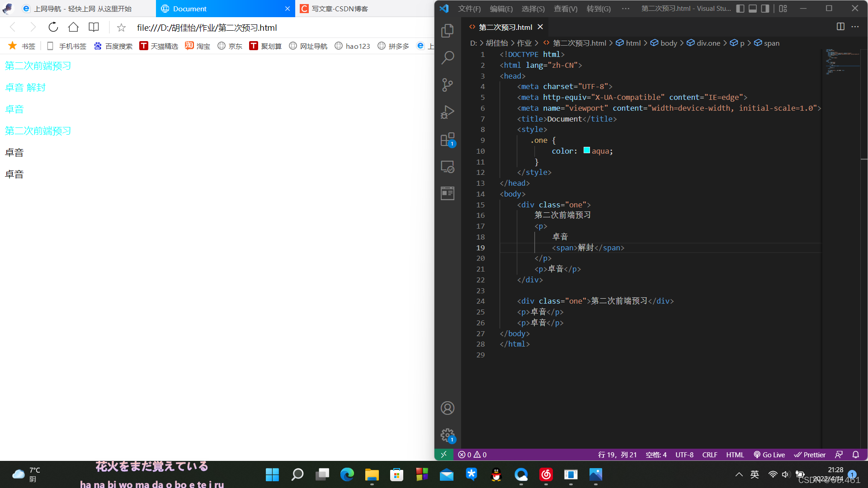868x488 pixels.
Task: Open the 文件(F) menu
Action: pos(469,9)
